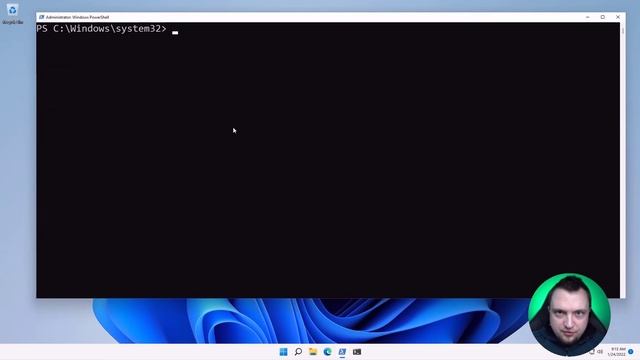Launch File Explorer from the taskbar

coord(313,352)
